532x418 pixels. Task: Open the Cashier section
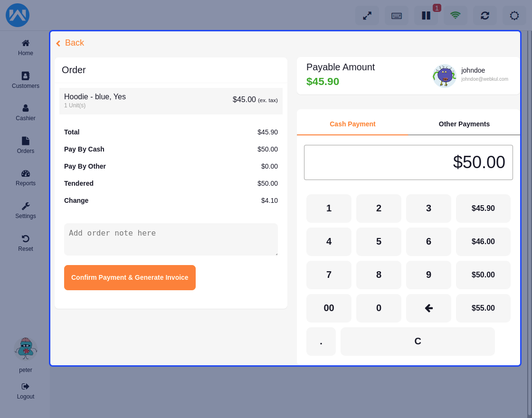tap(25, 112)
